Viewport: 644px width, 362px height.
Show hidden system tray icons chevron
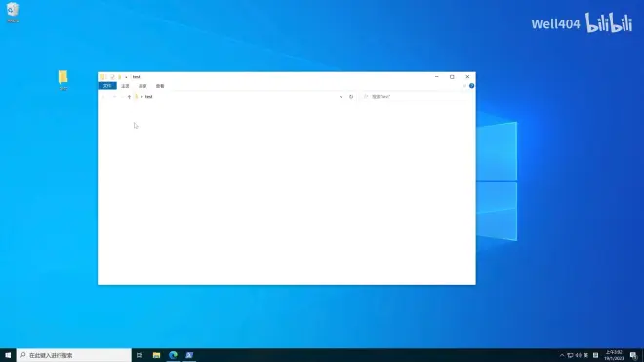562,355
